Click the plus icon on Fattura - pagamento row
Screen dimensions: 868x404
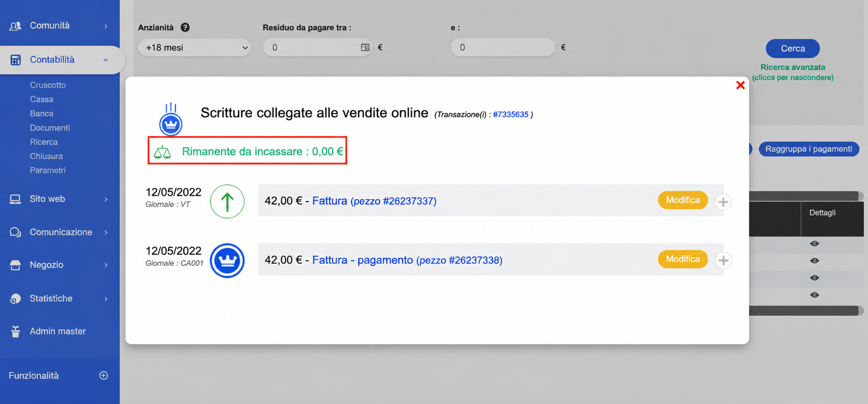(x=723, y=261)
